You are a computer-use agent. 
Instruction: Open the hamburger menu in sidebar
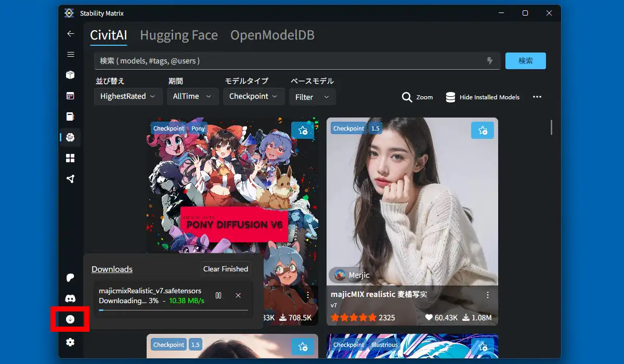coord(71,54)
